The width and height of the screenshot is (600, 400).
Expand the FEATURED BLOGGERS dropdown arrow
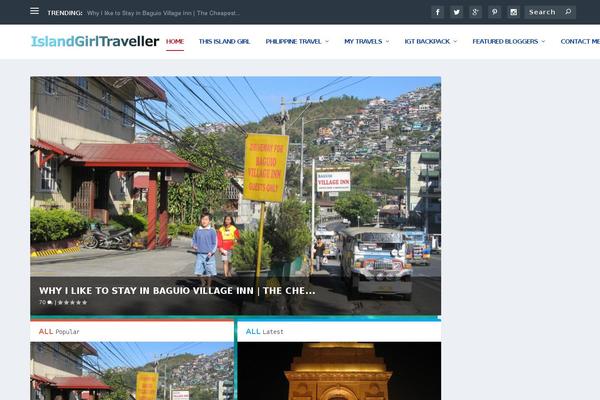pos(543,41)
